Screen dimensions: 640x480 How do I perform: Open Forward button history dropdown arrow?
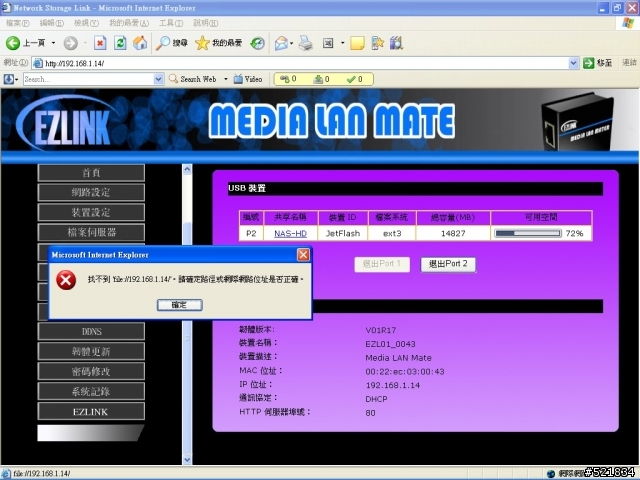click(x=85, y=43)
